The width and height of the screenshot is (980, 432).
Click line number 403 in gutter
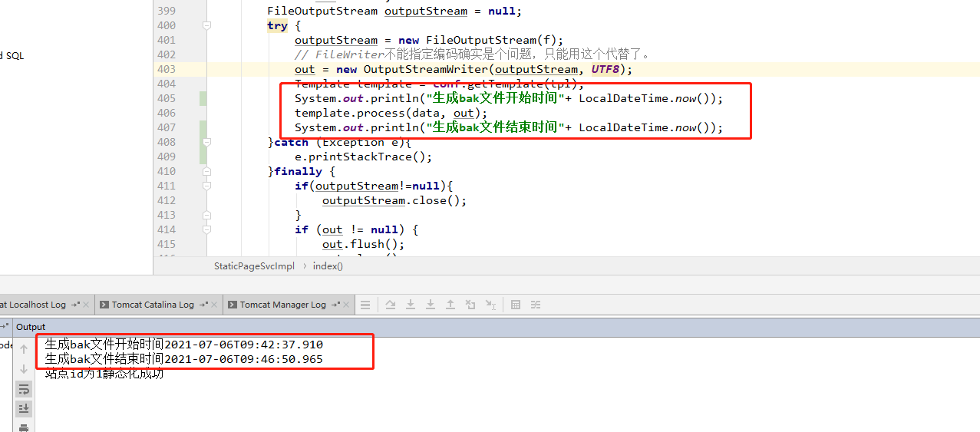tap(166, 69)
